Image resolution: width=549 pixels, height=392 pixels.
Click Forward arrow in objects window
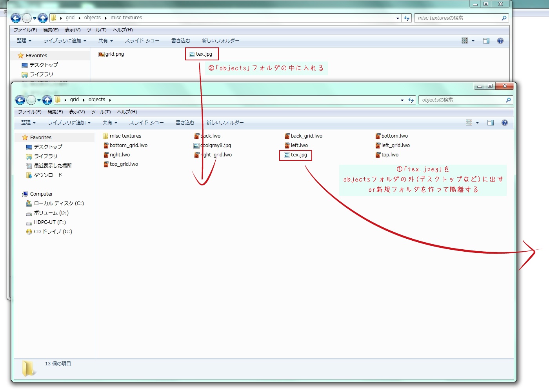31,100
